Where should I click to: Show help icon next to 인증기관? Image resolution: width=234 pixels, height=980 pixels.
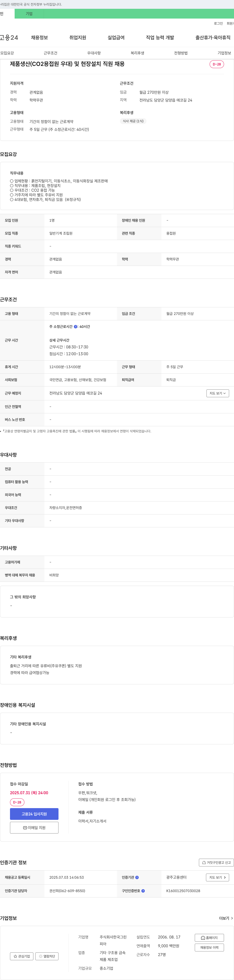(x=137, y=878)
